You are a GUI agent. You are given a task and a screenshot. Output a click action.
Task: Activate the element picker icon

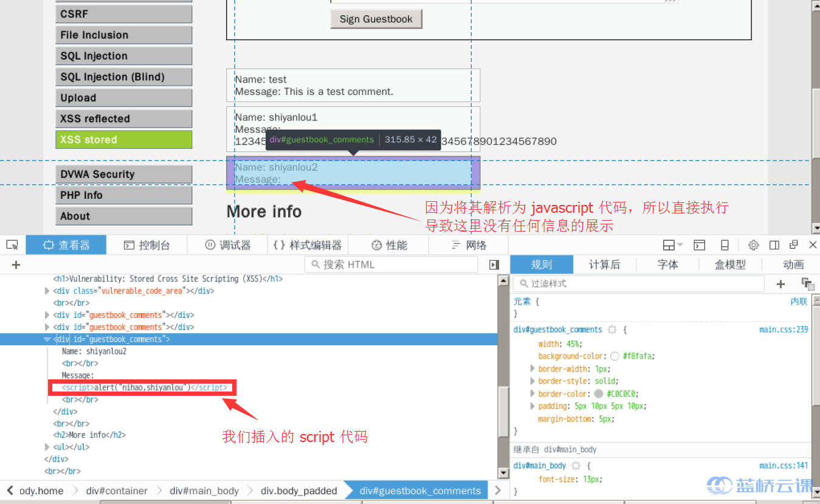[x=12, y=245]
